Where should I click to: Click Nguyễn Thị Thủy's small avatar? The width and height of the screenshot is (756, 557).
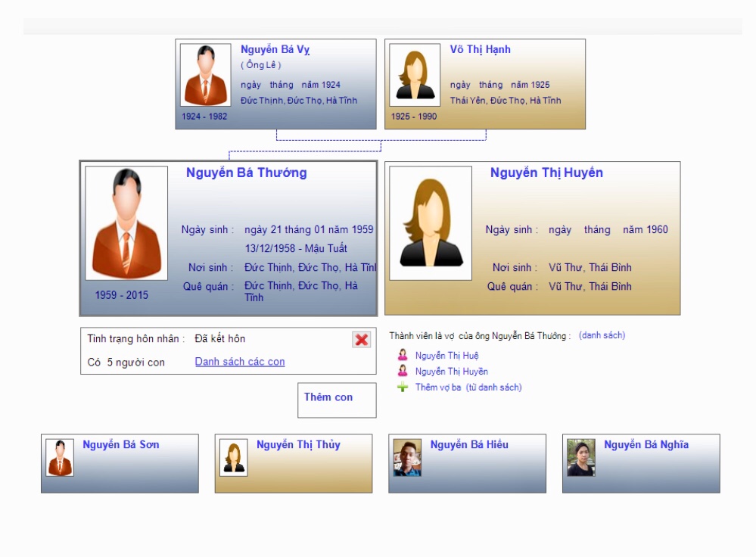click(x=233, y=458)
